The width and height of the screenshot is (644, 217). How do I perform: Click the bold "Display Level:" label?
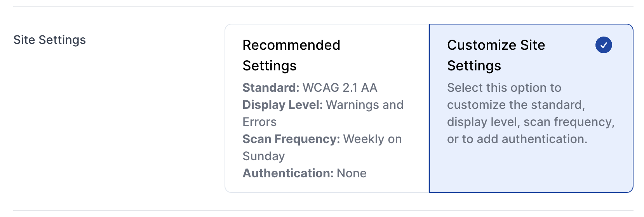282,105
